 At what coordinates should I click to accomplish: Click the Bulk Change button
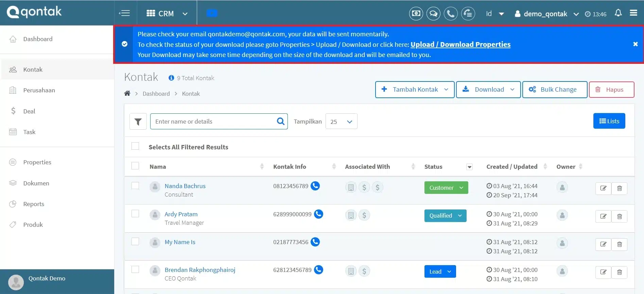pos(555,90)
